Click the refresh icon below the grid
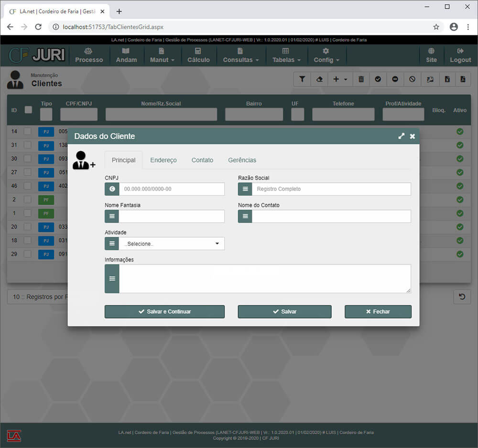Image resolution: width=478 pixels, height=448 pixels. [462, 297]
